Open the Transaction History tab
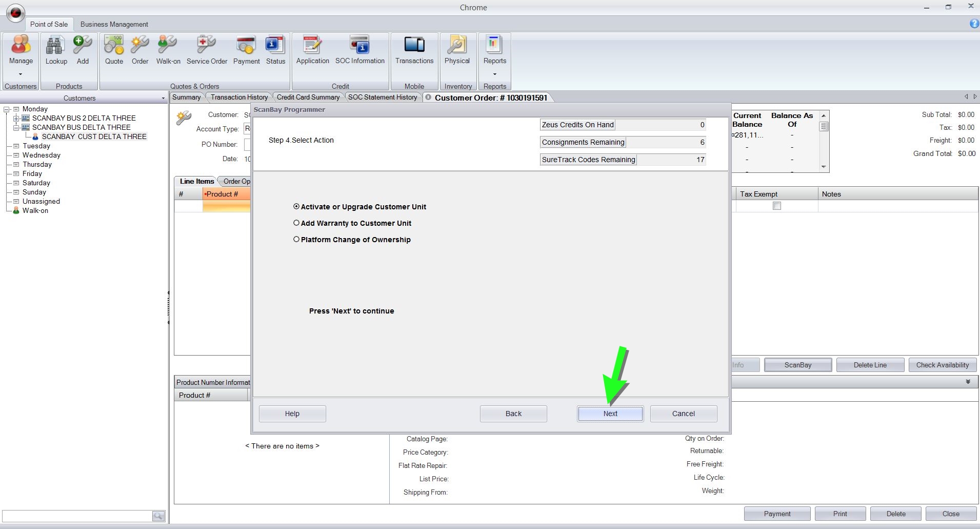The width and height of the screenshot is (980, 529). coord(239,97)
